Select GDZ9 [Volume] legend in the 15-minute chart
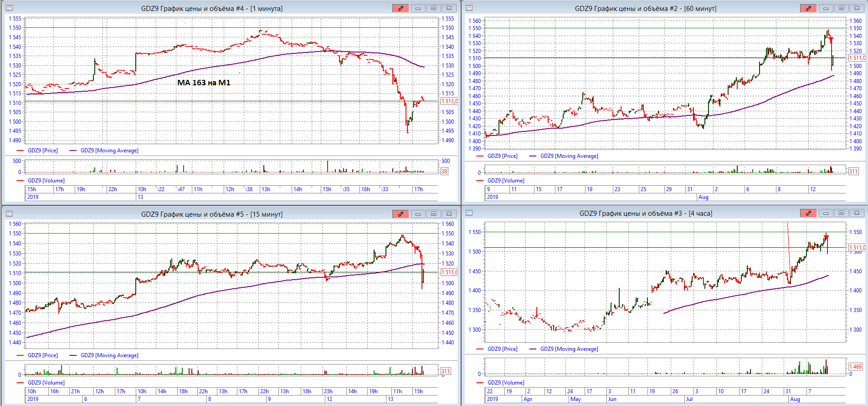 pyautogui.click(x=46, y=383)
